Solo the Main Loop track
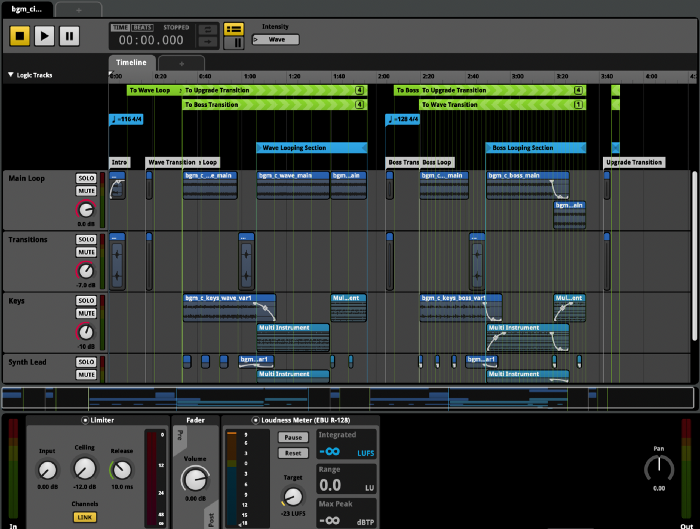 (86, 179)
